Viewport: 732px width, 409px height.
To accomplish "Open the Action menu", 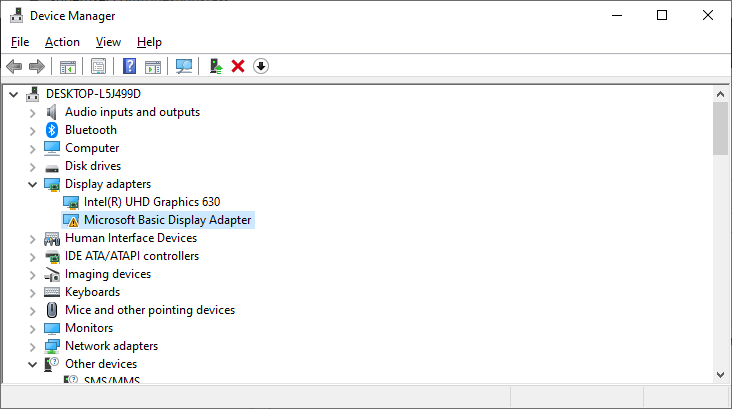I will 62,42.
